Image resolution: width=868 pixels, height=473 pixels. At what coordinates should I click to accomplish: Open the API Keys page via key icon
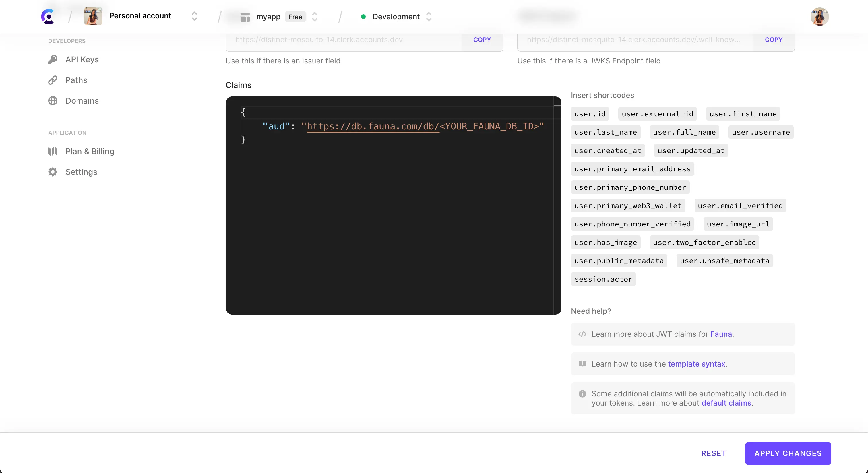pyautogui.click(x=53, y=59)
